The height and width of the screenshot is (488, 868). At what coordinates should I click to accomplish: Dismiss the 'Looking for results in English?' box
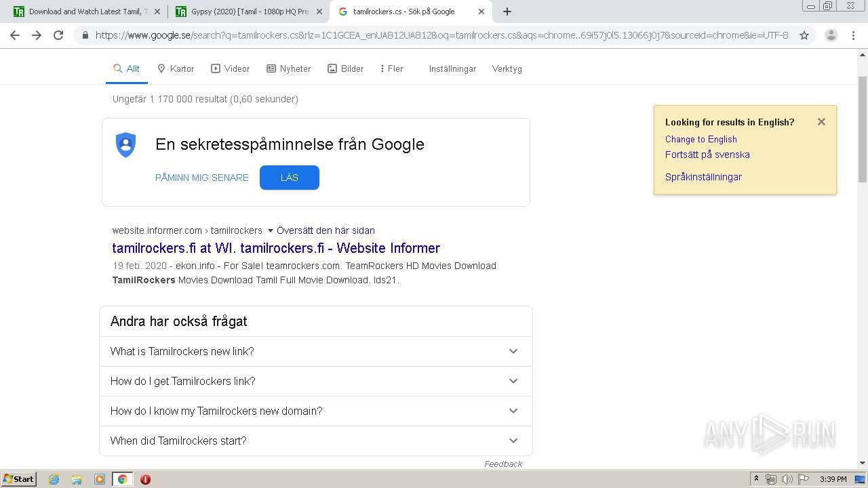point(821,122)
